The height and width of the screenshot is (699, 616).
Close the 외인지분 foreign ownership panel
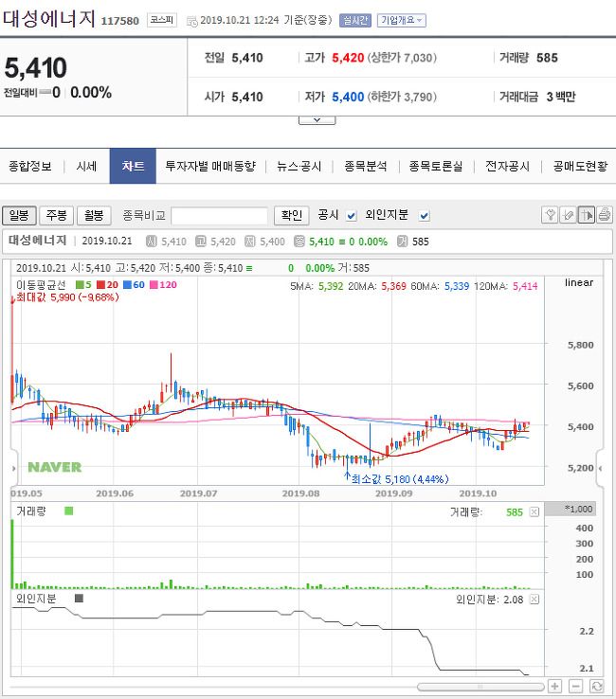click(534, 600)
